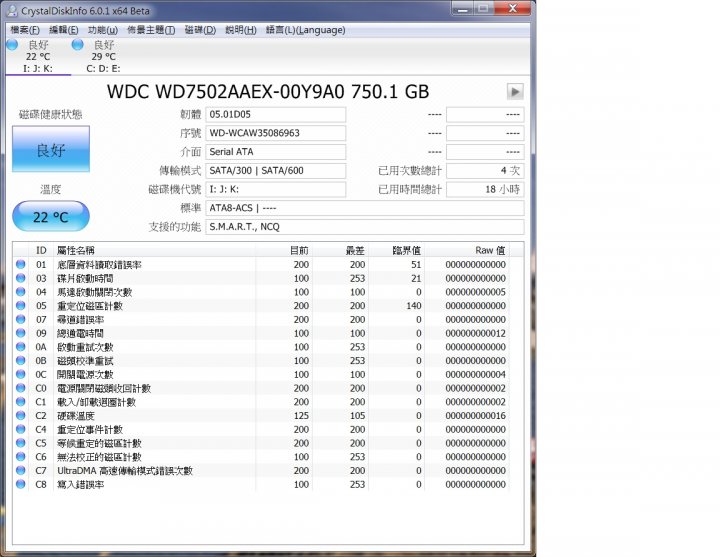Viewport: 720px width, 557px height.
Task: Click the status icon of attribute 05
Action: coord(21,305)
